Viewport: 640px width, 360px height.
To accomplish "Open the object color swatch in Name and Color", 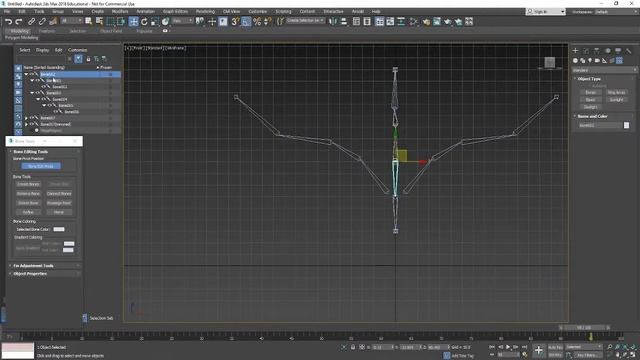I will (627, 126).
